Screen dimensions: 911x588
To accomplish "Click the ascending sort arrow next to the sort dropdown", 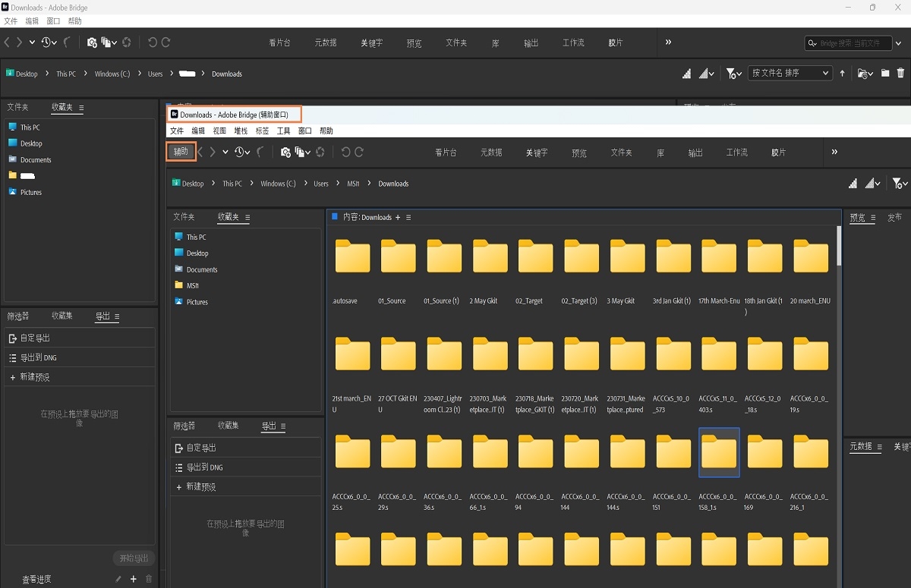I will pyautogui.click(x=842, y=74).
